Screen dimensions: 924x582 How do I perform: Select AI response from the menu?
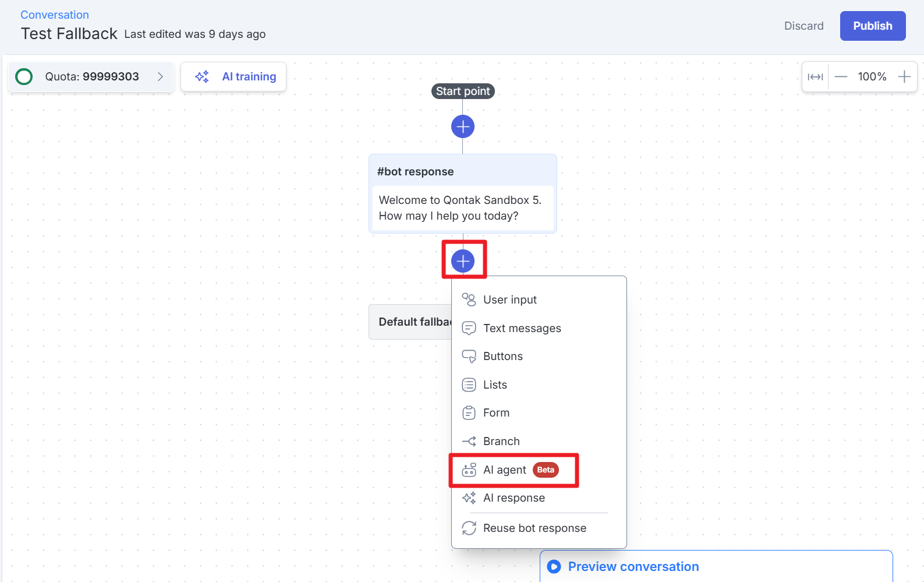point(514,498)
